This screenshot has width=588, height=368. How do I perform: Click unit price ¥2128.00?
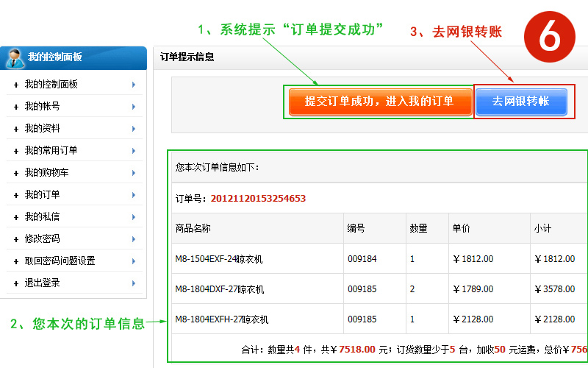[x=473, y=319]
